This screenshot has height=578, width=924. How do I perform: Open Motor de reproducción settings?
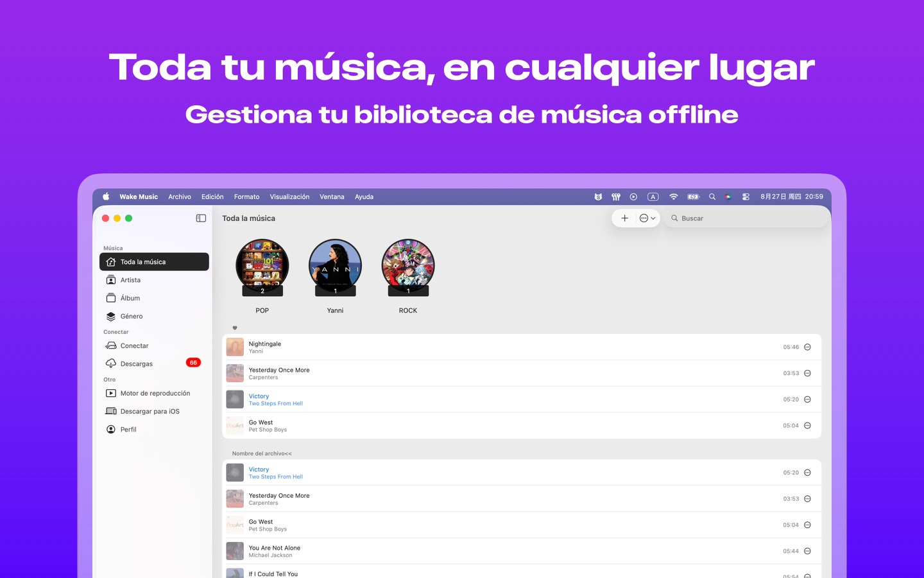coord(154,393)
